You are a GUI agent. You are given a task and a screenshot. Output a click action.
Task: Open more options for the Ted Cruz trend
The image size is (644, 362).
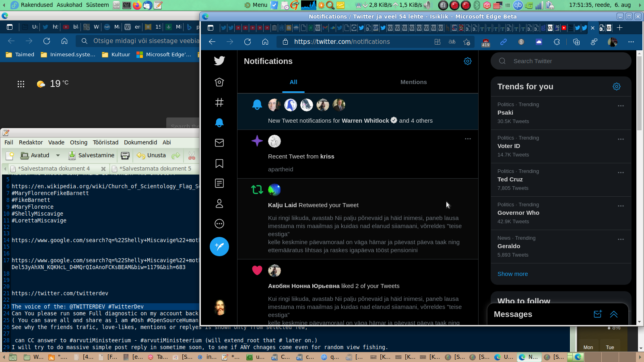click(621, 173)
